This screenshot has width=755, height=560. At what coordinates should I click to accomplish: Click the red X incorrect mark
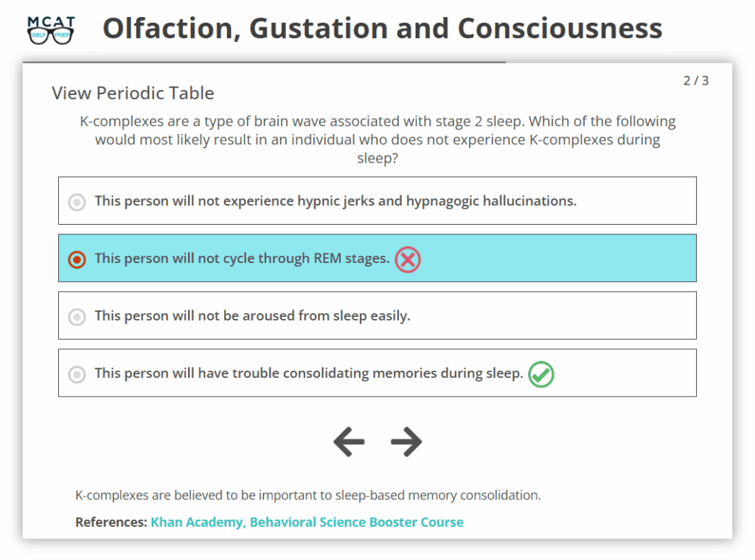(408, 259)
